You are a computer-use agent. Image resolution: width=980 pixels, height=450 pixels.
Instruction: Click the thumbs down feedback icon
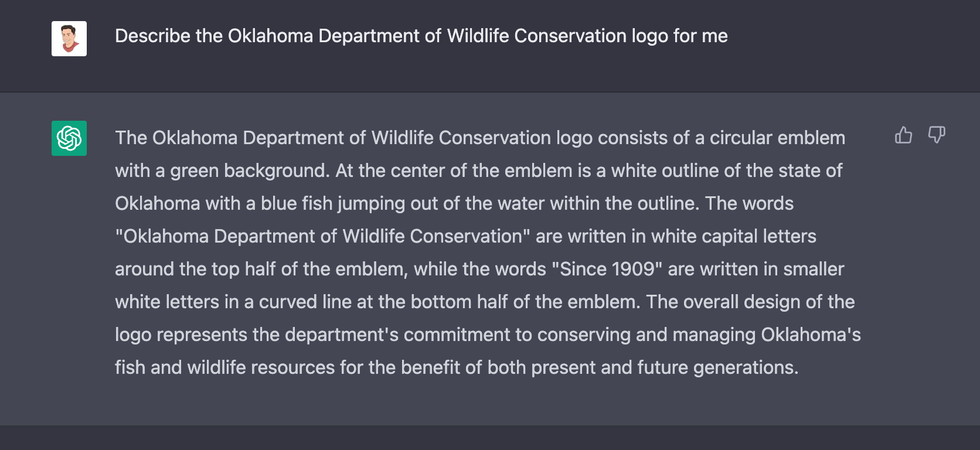point(936,135)
